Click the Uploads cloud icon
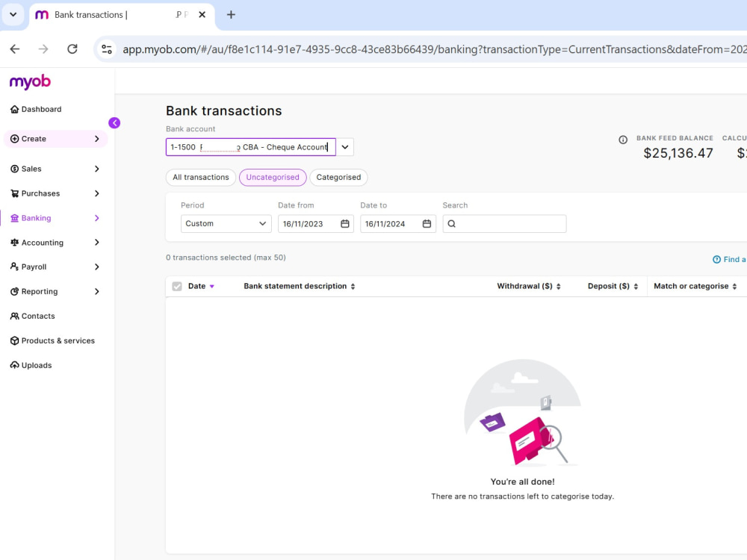Image resolution: width=747 pixels, height=560 pixels. pos(15,365)
